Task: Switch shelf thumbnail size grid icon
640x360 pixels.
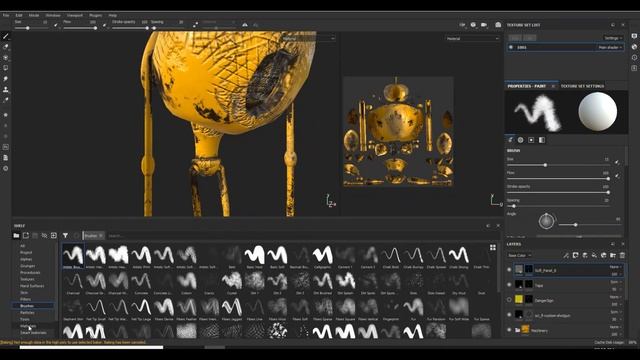Action: tap(493, 247)
